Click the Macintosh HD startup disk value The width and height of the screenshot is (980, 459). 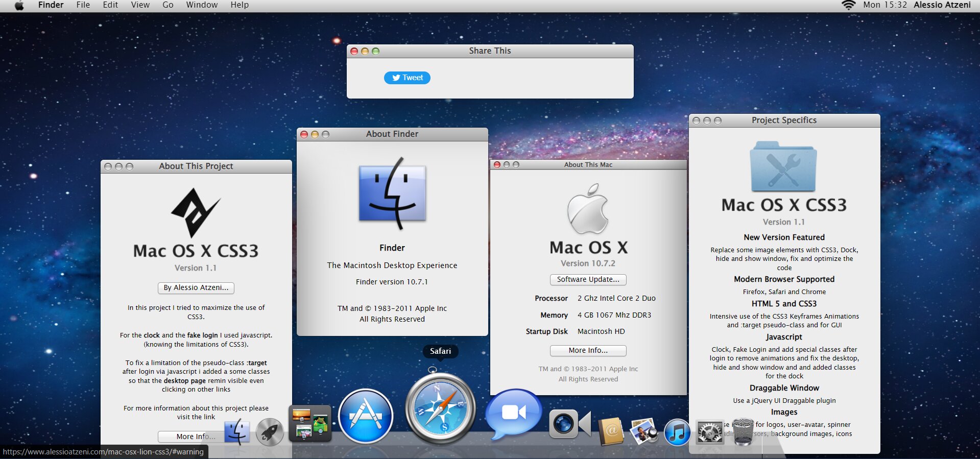[x=601, y=331]
